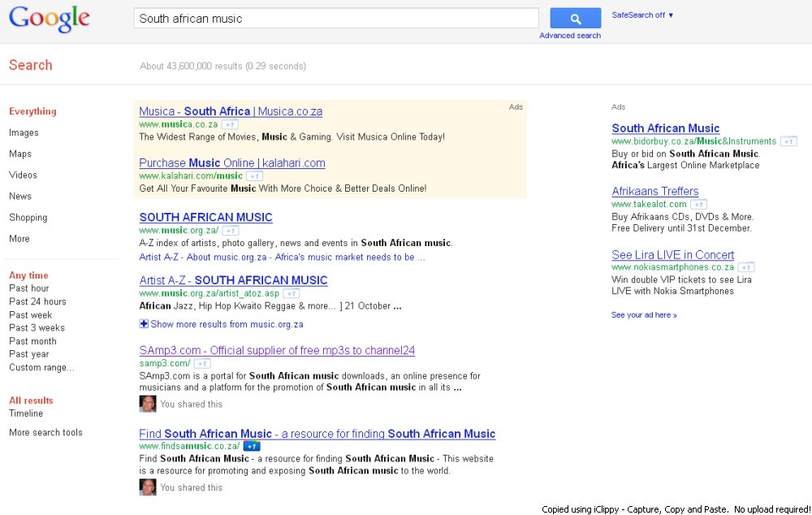The height and width of the screenshot is (515, 812).
Task: Open See Lira LIVE in Concert ad
Action: pos(672,255)
